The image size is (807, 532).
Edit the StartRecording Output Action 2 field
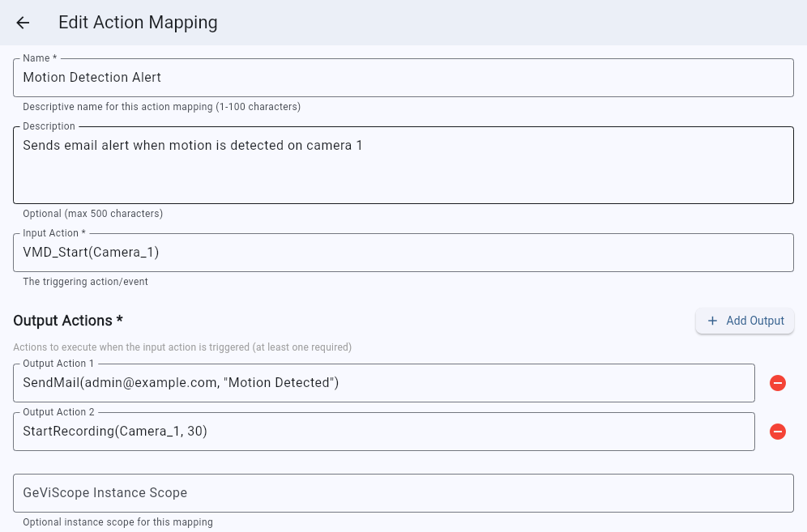pyautogui.click(x=383, y=432)
